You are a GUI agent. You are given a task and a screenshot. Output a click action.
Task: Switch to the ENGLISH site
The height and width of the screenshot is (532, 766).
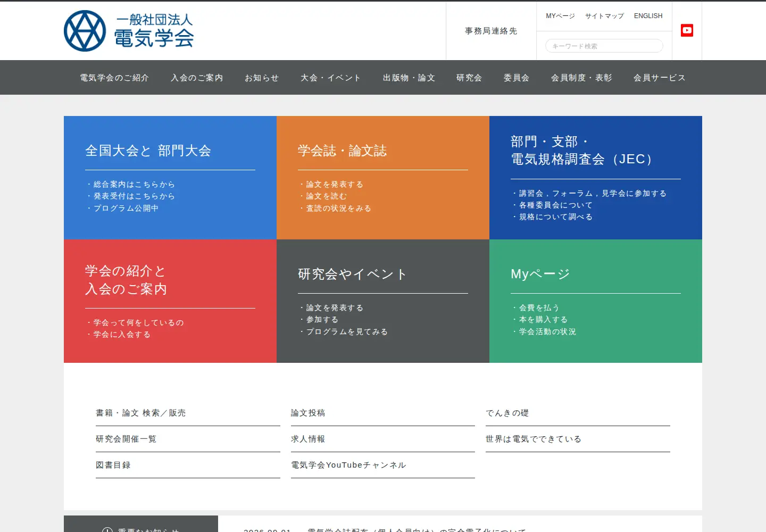pyautogui.click(x=648, y=16)
